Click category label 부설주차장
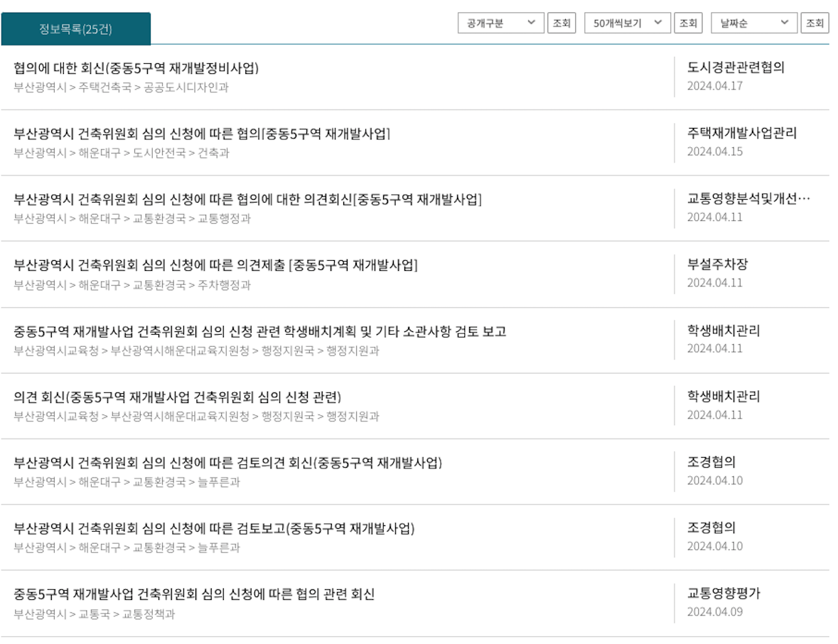This screenshot has height=644, width=838. 718,264
